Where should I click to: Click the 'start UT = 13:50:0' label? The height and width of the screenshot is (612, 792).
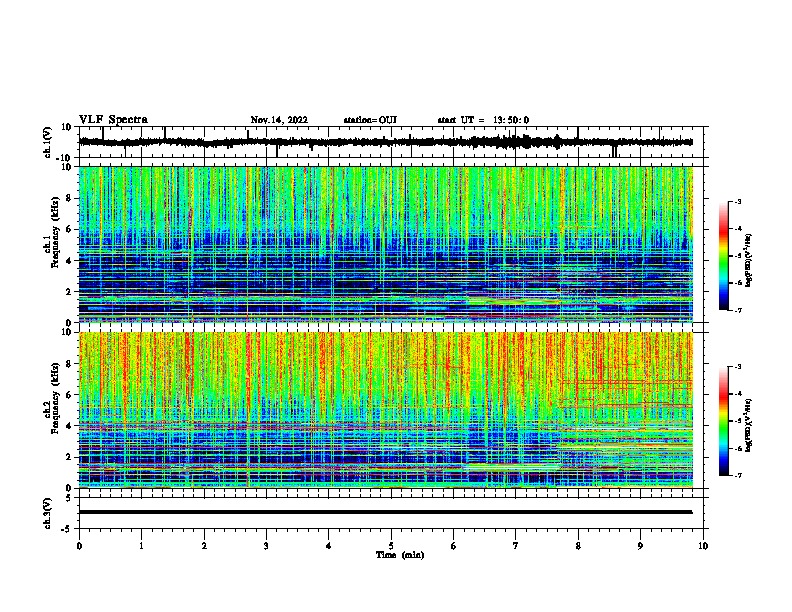483,120
